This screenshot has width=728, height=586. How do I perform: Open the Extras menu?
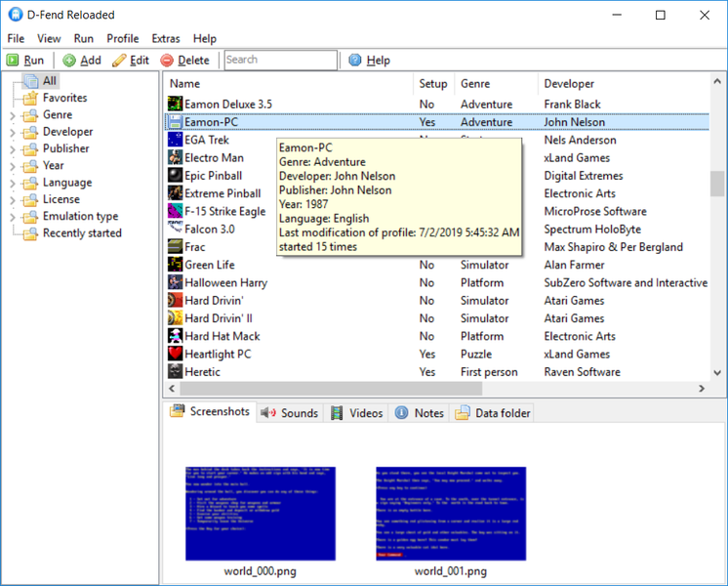click(166, 38)
